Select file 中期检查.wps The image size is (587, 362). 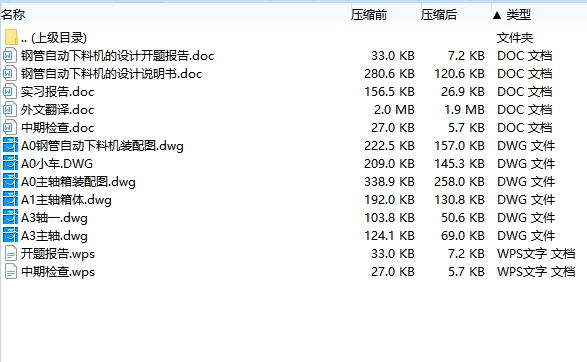(58, 271)
